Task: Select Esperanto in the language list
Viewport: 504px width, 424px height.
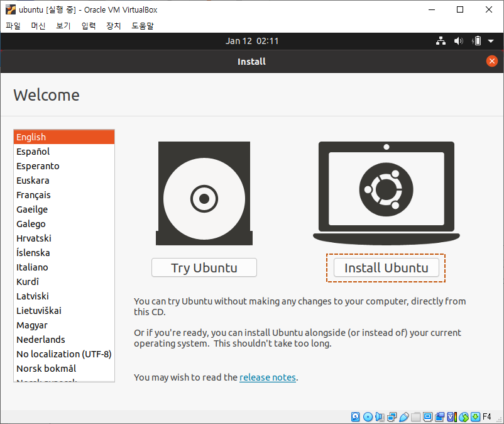Action: click(x=64, y=166)
